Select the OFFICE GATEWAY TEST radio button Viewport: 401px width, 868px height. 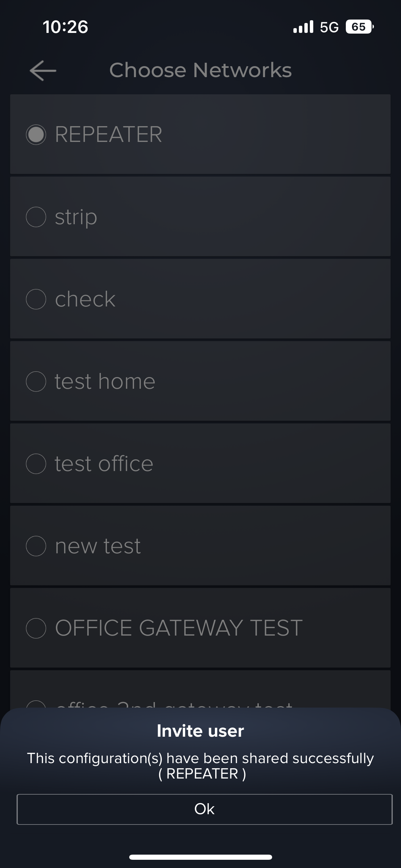[36, 628]
